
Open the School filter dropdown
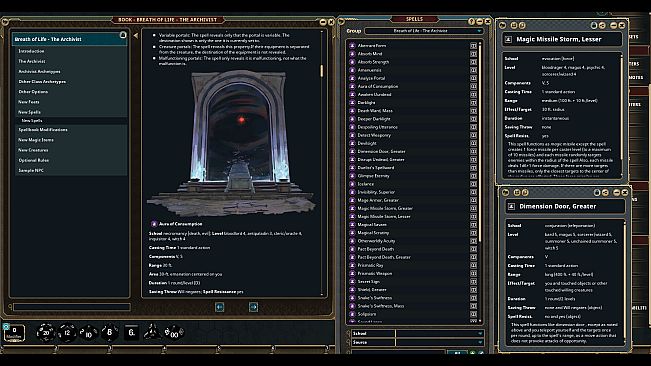point(440,333)
